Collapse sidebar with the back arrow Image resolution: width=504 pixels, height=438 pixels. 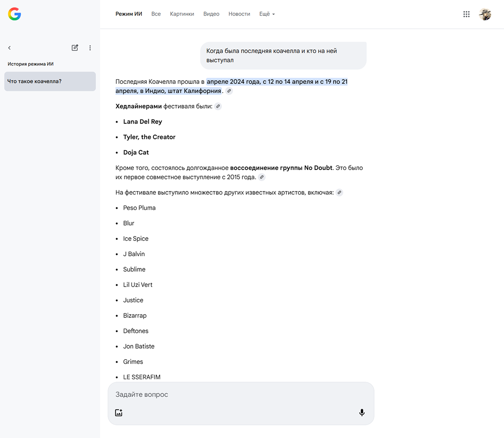click(x=10, y=48)
